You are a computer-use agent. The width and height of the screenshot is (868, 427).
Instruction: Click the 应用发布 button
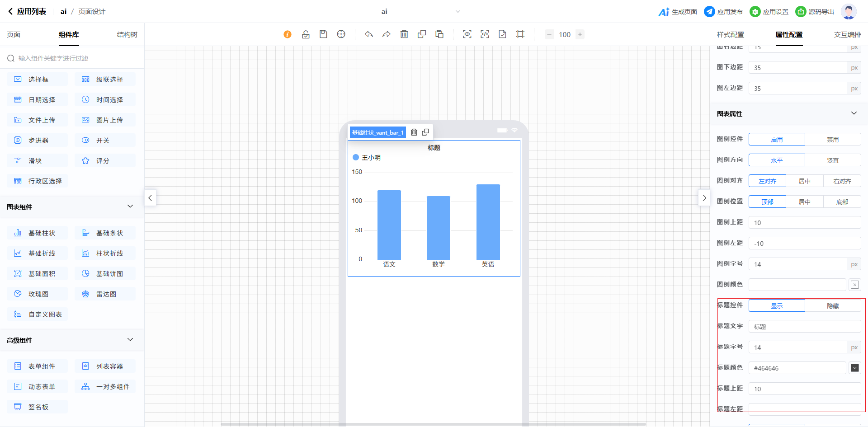(723, 12)
